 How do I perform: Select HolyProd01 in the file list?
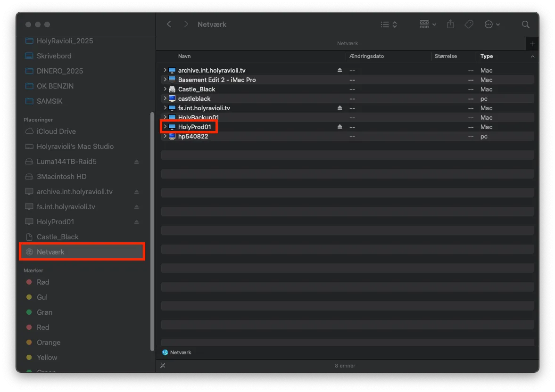click(194, 127)
